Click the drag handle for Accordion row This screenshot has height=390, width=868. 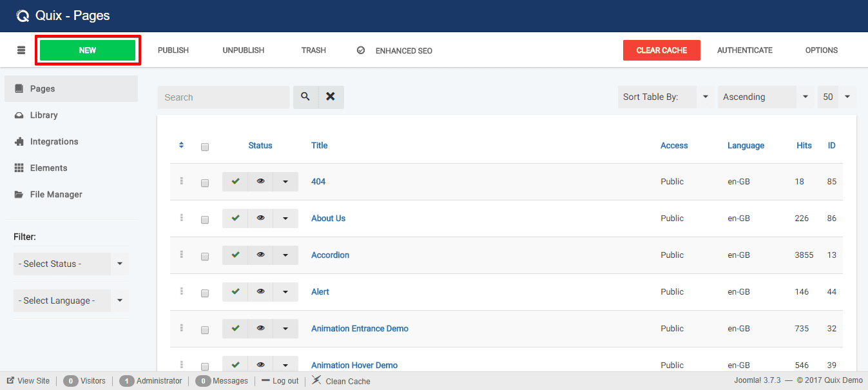pyautogui.click(x=182, y=255)
